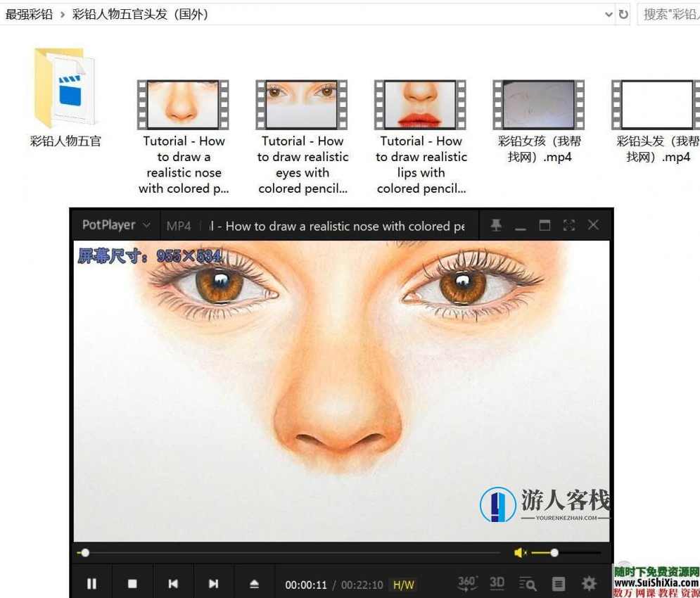Click the address bar refresh button

[625, 13]
